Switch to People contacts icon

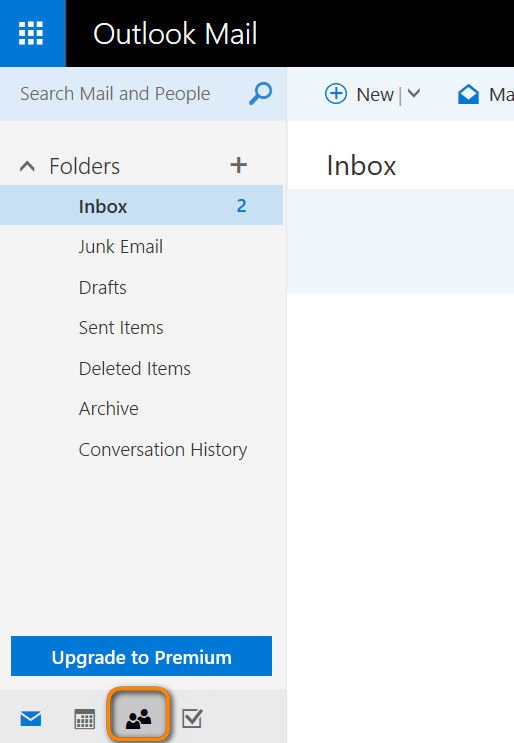point(138,719)
